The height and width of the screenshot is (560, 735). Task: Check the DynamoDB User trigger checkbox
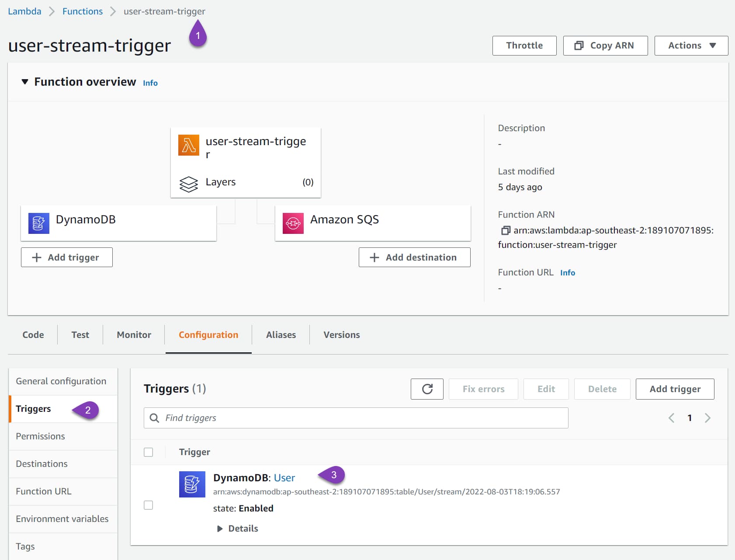click(149, 505)
